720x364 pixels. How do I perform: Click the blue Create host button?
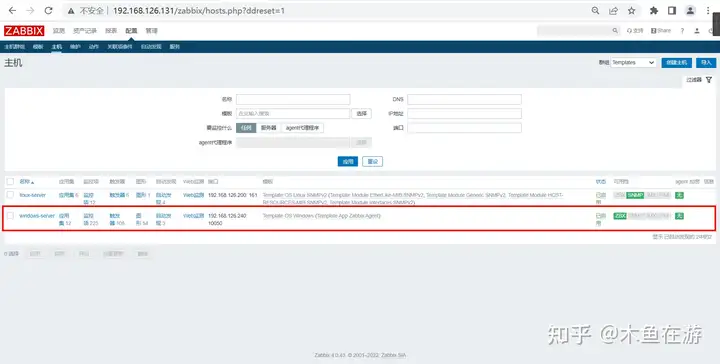(676, 62)
